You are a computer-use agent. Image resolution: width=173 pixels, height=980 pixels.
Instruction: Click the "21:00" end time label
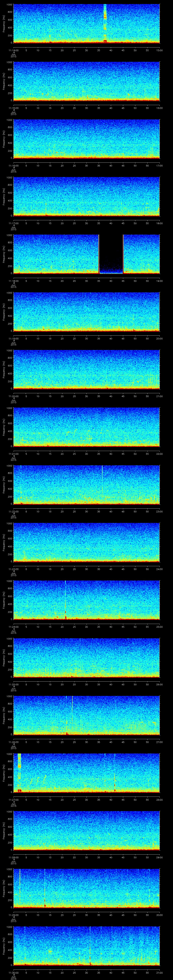point(160,396)
